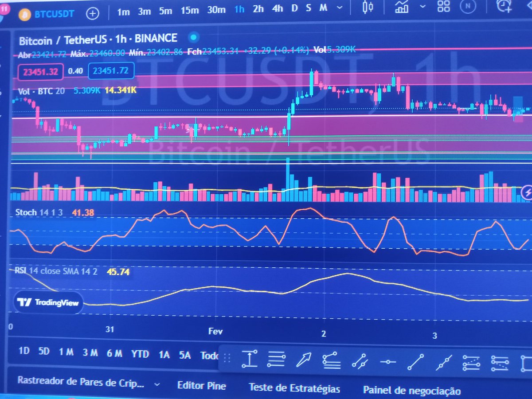Click the Fev date label on time axis

(215, 331)
